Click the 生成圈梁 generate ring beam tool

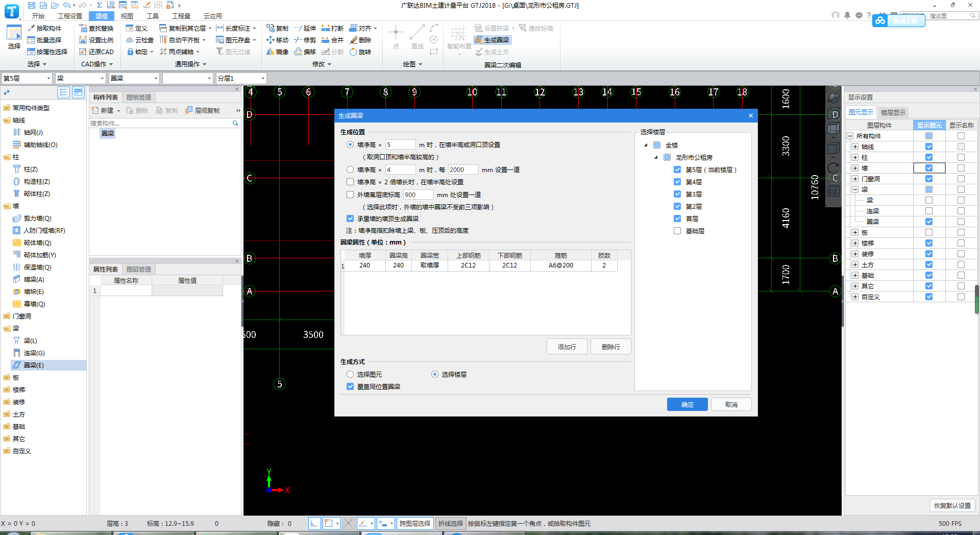(492, 40)
